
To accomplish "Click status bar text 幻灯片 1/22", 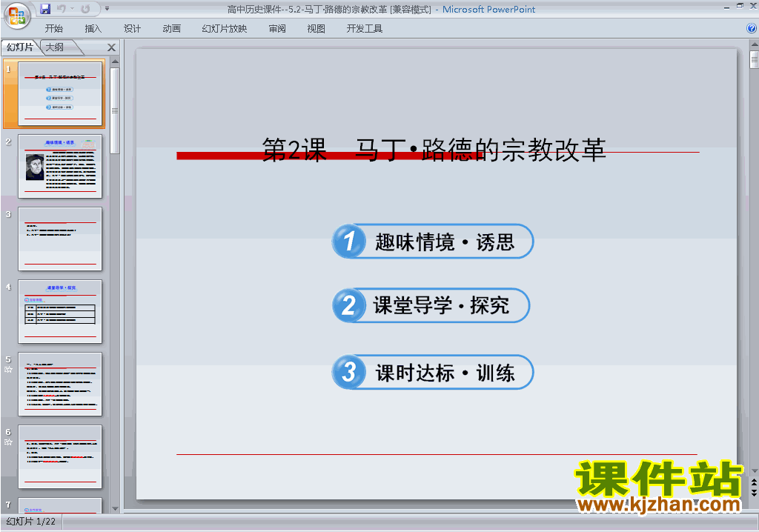I will coord(31,522).
